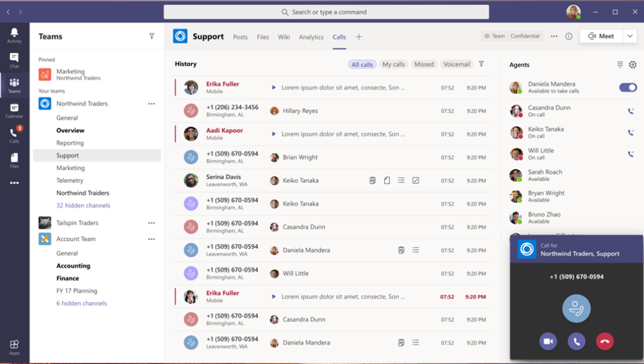Viewport: 644px width, 364px height.
Task: Filter the Teams list
Action: point(152,36)
